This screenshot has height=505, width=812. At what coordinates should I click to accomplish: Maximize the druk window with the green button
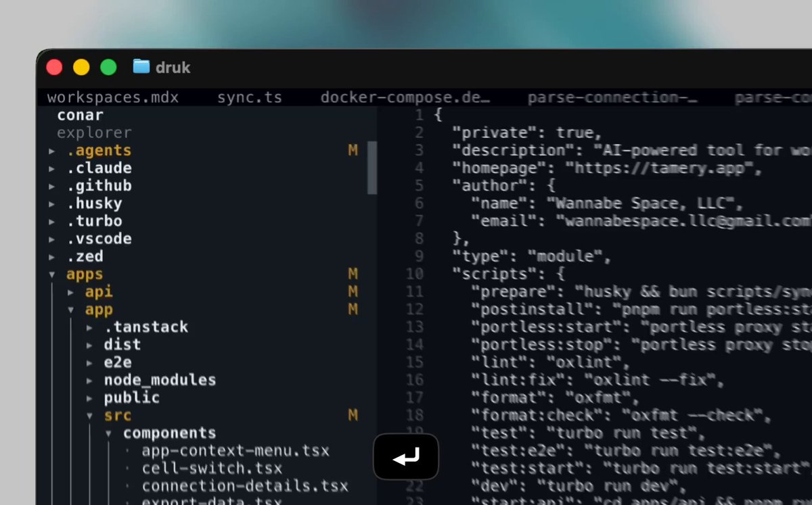coord(108,67)
